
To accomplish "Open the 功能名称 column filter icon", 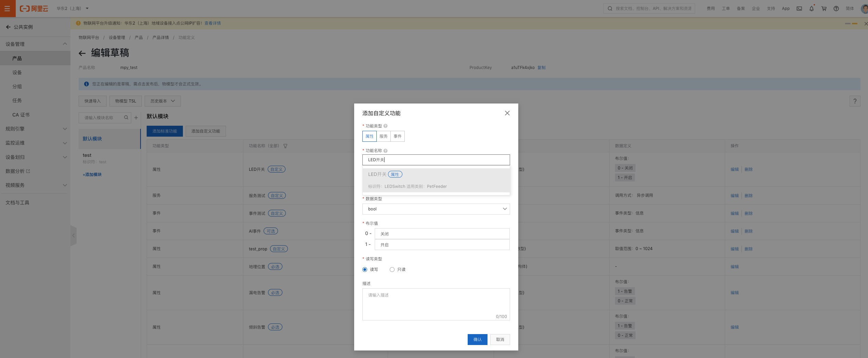I will [285, 146].
